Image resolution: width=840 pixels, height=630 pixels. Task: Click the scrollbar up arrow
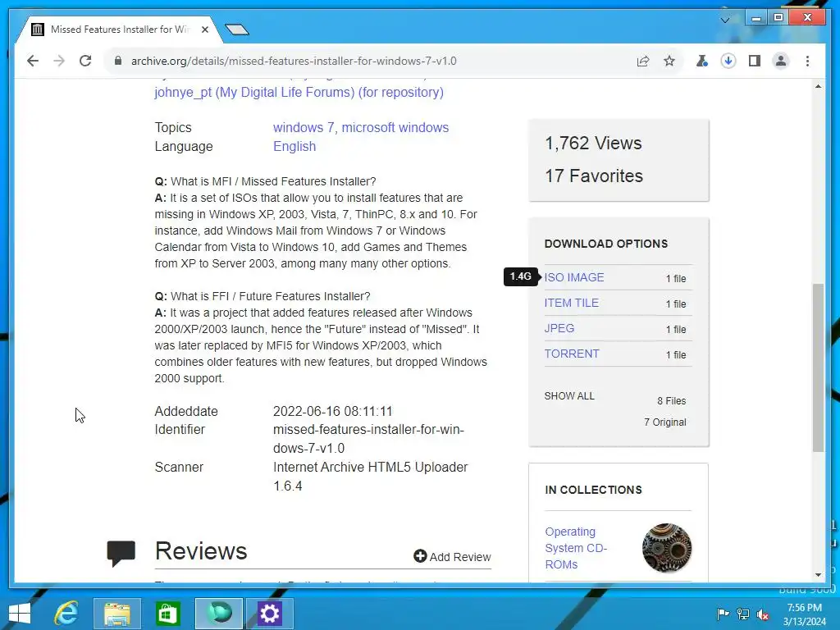[x=818, y=86]
